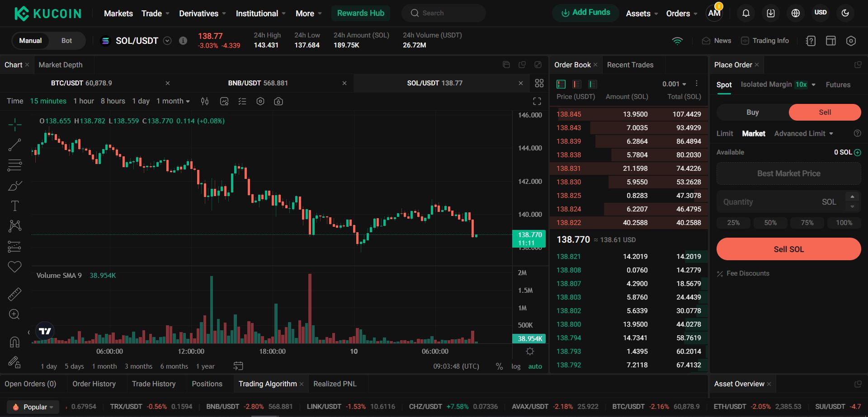Toggle dark mode moon icon
Viewport: 868px width, 417px height.
tap(845, 13)
